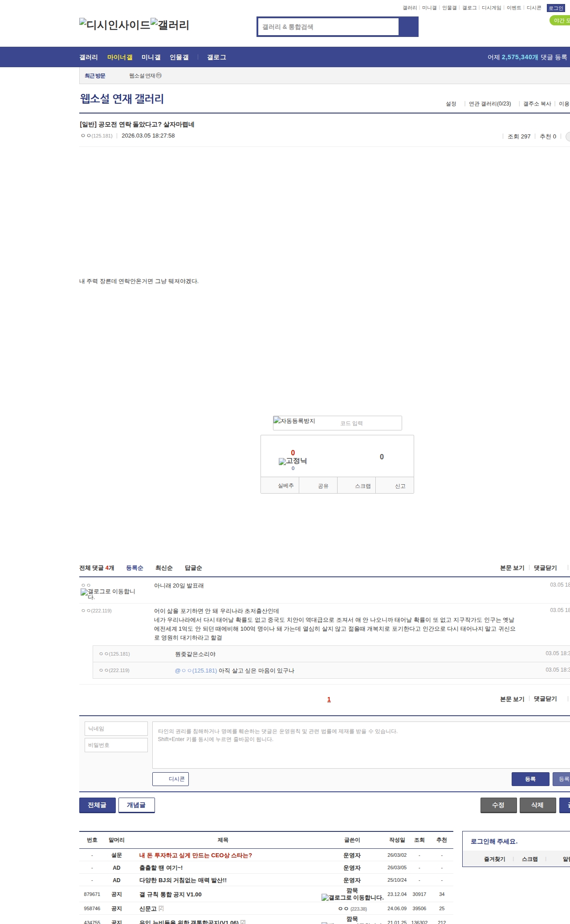Collapse comments via 댓글닫기 beside sort tabs
The height and width of the screenshot is (924, 570).
pos(546,568)
